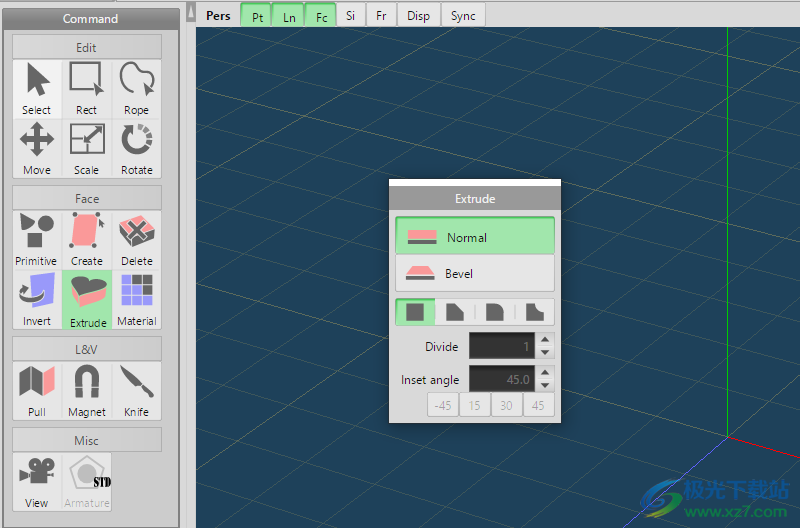This screenshot has height=528, width=800.
Task: Toggle the Fc face display button
Action: 321,16
